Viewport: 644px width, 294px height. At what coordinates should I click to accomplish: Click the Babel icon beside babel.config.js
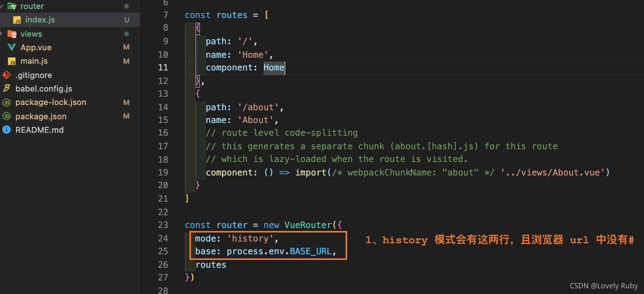pos(6,88)
